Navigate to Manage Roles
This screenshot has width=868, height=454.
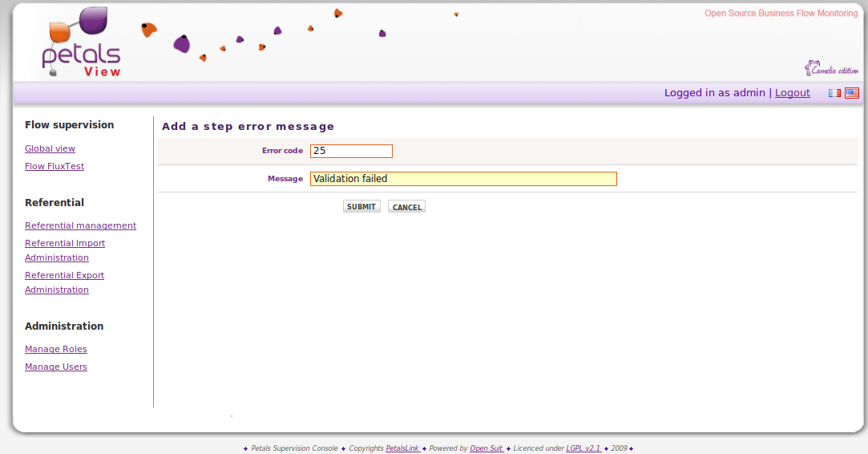tap(56, 349)
